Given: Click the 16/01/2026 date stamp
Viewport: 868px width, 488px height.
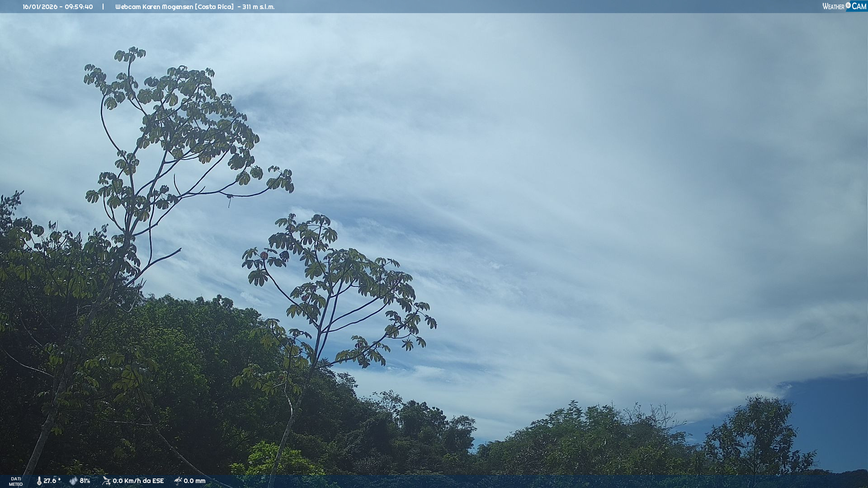Looking at the screenshot, I should click(x=40, y=7).
